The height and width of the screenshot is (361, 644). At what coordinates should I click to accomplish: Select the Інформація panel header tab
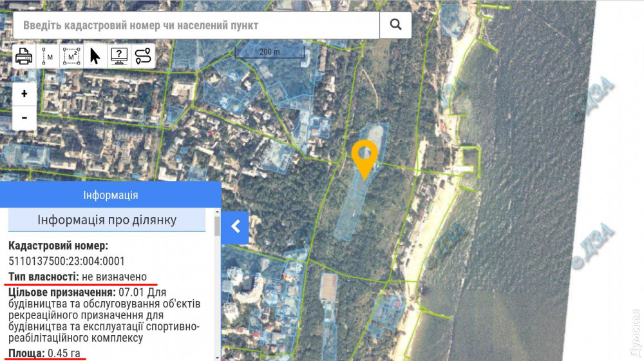111,195
